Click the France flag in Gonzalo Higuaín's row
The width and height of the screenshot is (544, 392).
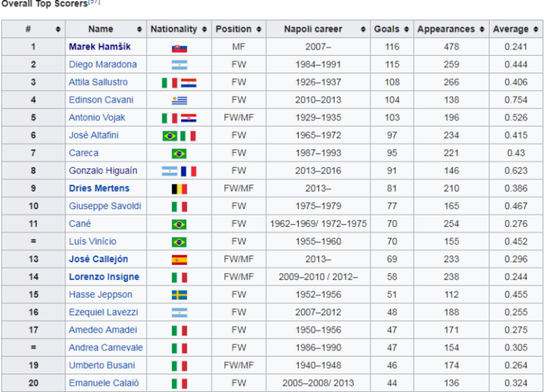[189, 171]
